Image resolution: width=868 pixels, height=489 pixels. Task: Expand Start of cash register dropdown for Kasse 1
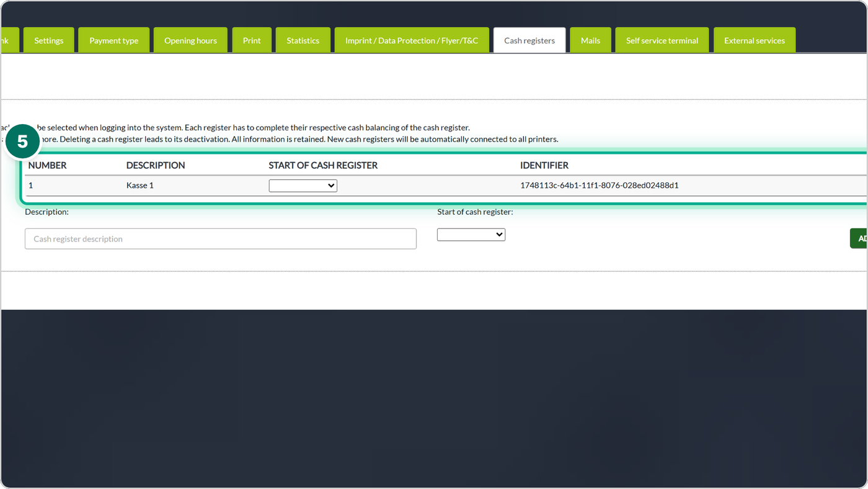click(x=303, y=186)
